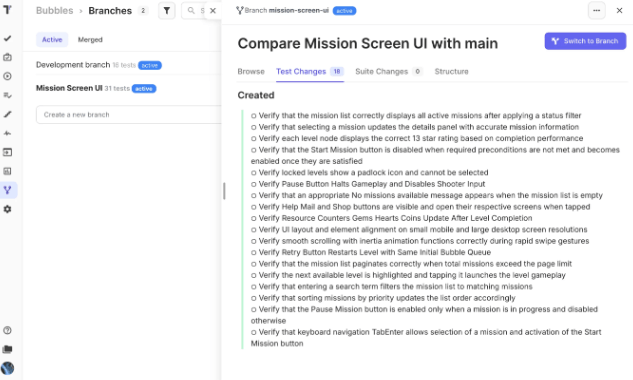Click the active badge on Development branch
This screenshot has height=380, width=633.
tap(150, 65)
